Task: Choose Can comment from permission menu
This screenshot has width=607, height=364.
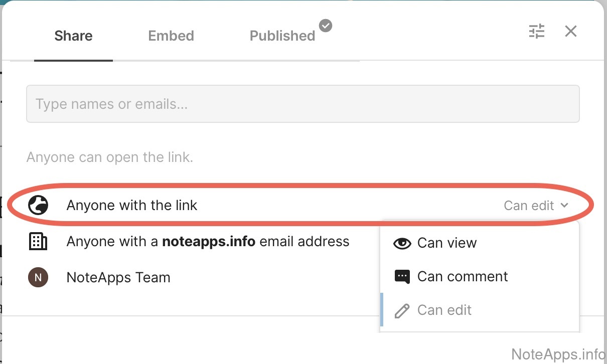Action: coord(463,277)
